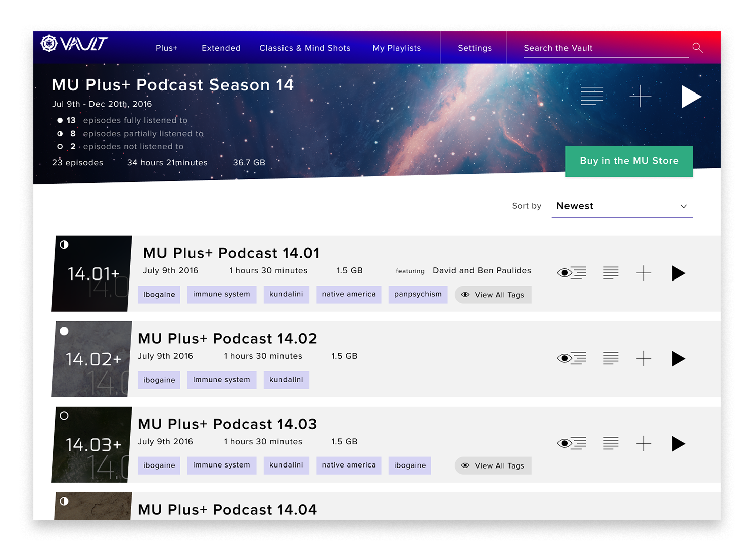The height and width of the screenshot is (560, 754).
Task: Expand View All Tags for Podcast 14.03
Action: pyautogui.click(x=493, y=465)
